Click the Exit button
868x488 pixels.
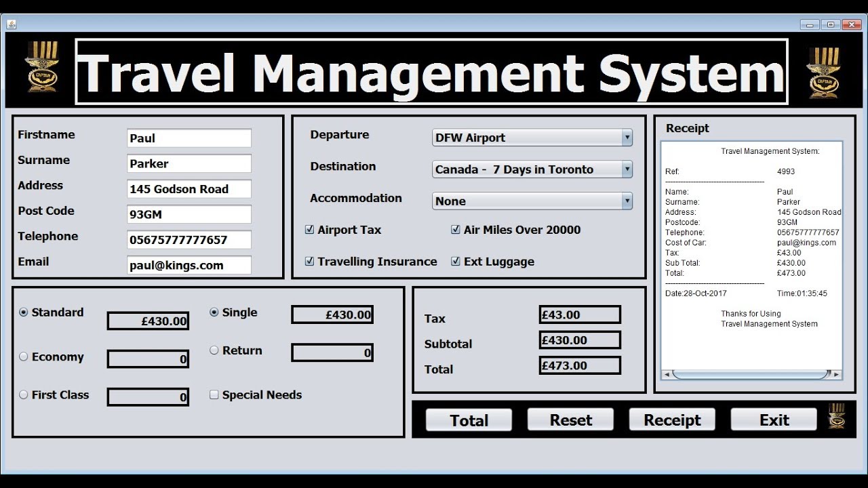(x=774, y=420)
